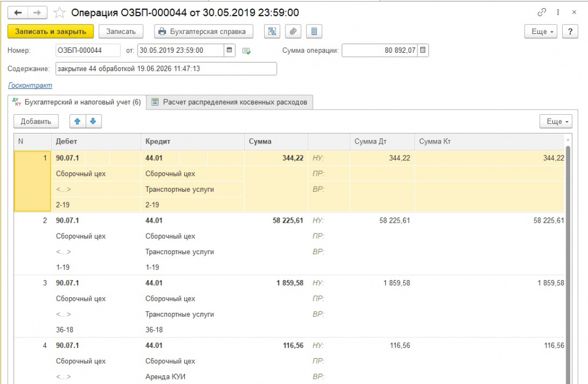Switch to Бухгалтерский и налоговый учет tab
This screenshot has height=384, width=588.
[x=77, y=102]
